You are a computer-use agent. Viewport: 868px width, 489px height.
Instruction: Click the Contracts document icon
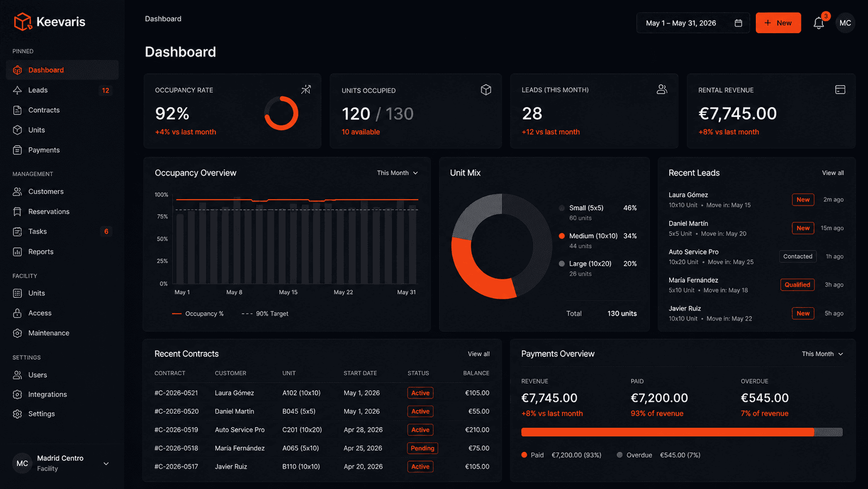(18, 110)
